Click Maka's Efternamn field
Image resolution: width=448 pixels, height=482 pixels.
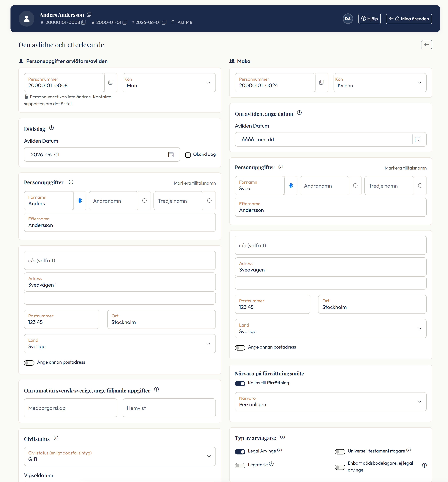331,207
